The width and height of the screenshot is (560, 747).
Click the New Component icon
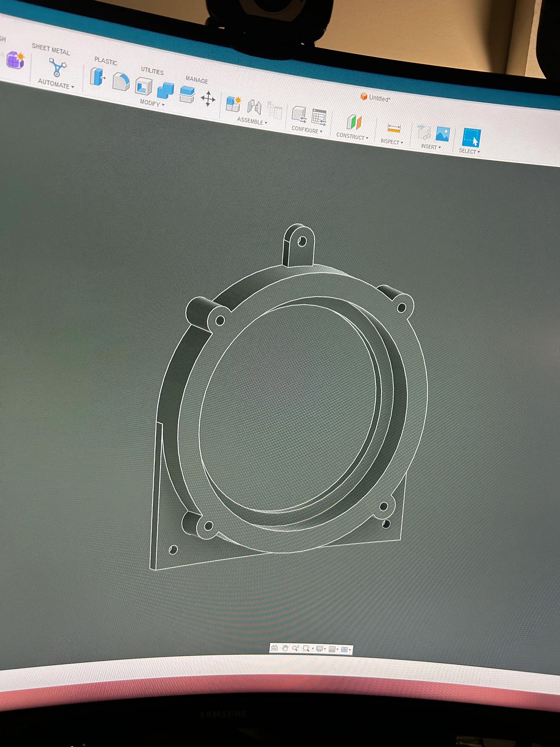point(233,104)
